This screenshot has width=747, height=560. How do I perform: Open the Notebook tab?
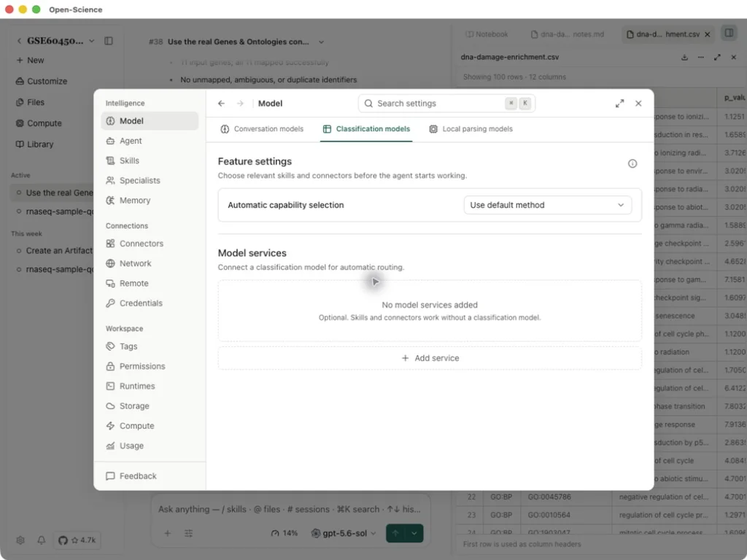point(487,34)
